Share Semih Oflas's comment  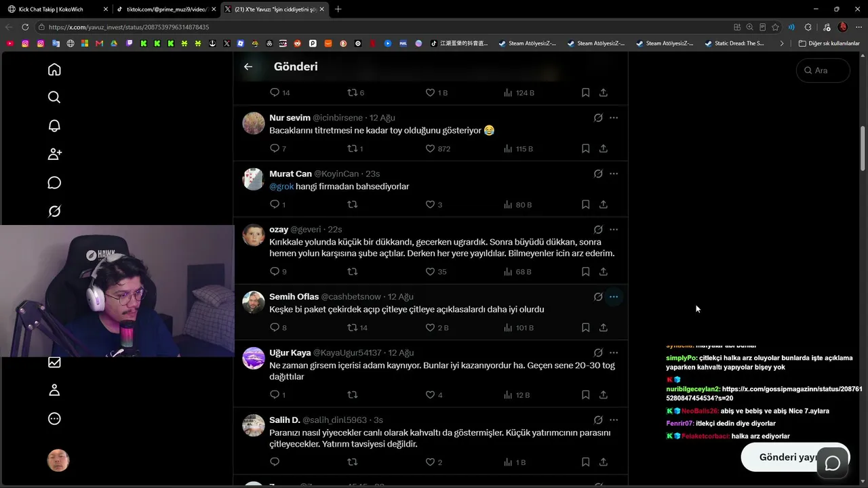pyautogui.click(x=604, y=327)
